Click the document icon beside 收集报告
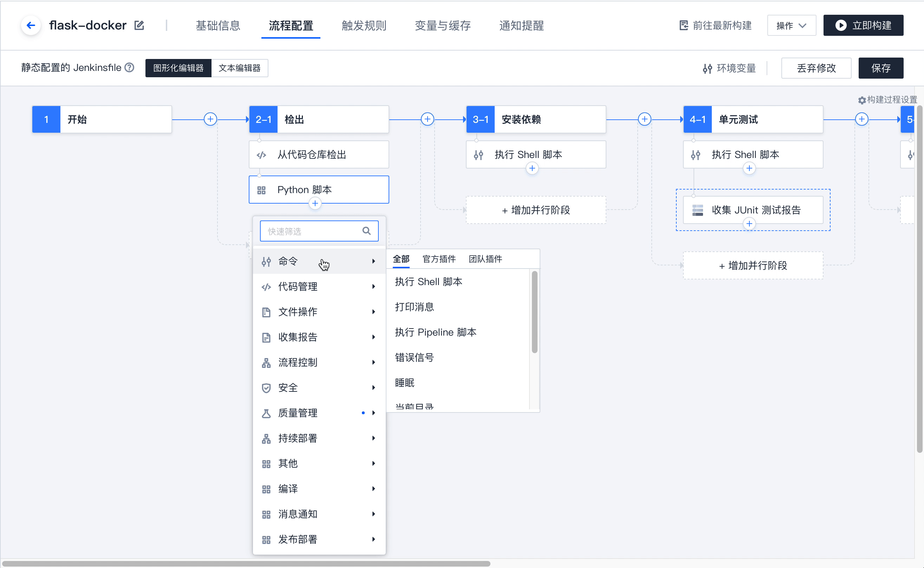Screen dimensions: 924x568 pyautogui.click(x=266, y=337)
